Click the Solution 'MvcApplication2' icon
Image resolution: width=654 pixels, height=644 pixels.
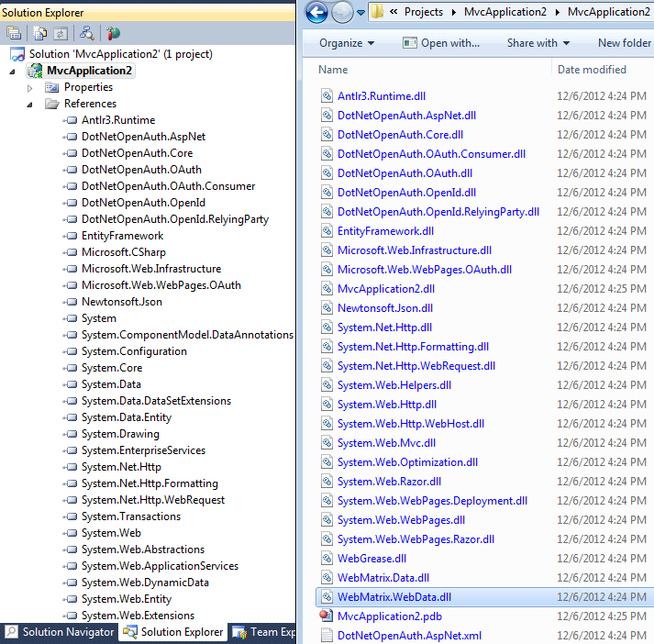click(17, 54)
